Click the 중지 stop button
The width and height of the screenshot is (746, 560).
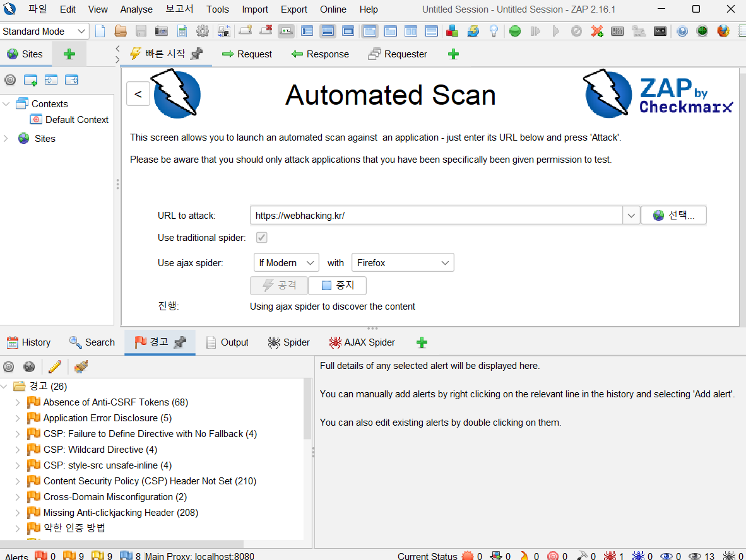337,286
